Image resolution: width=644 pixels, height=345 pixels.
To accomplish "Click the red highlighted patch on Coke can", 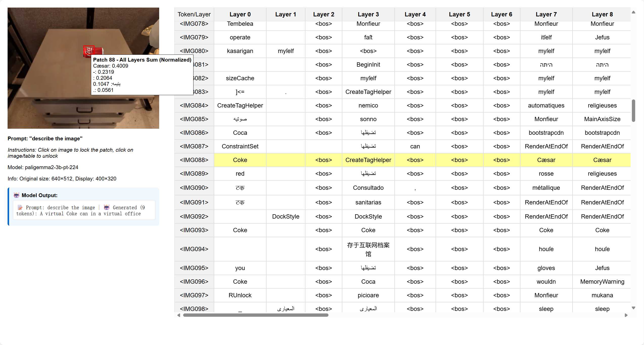I will coord(89,50).
